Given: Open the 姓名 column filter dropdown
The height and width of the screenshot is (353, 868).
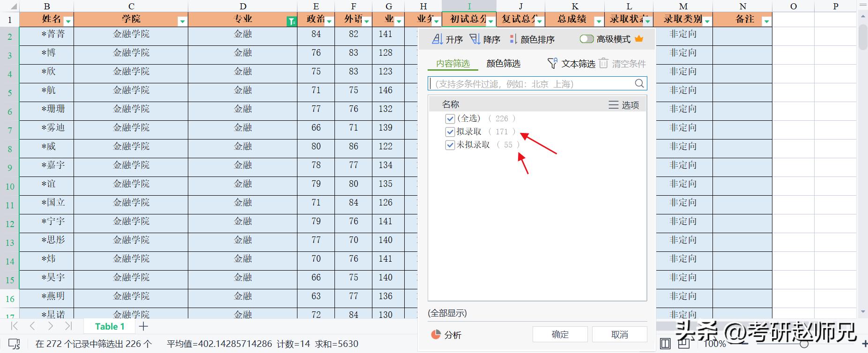Looking at the screenshot, I should tap(68, 22).
